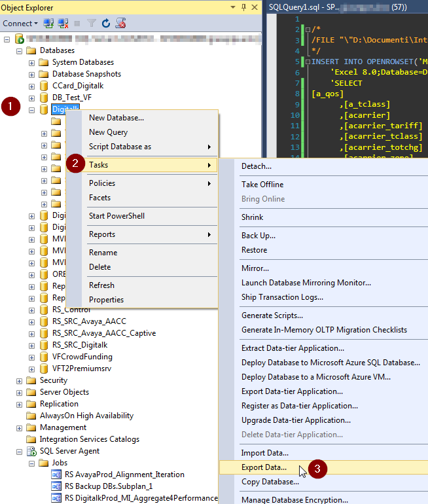Click the RS AvayaProd_Alignment_Iteration job icon

click(56, 475)
